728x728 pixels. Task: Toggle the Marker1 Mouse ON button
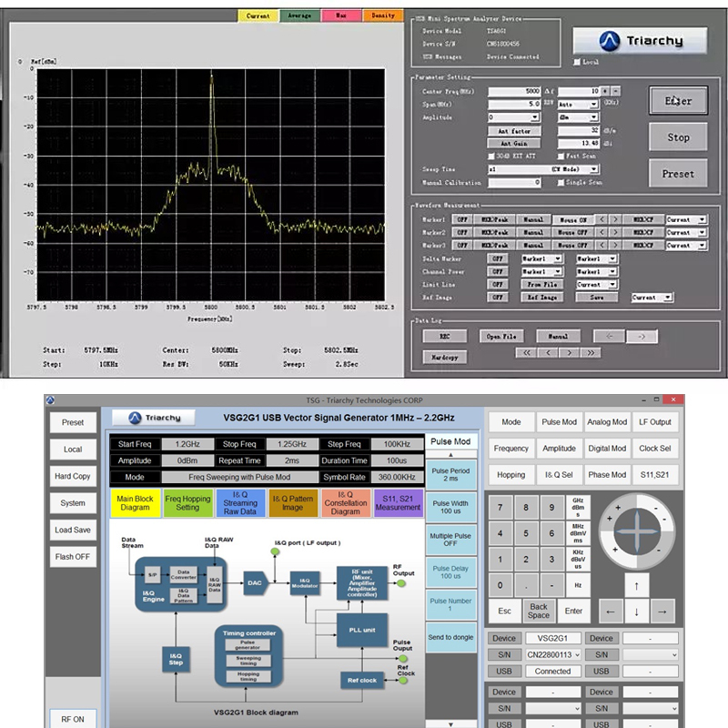click(573, 219)
